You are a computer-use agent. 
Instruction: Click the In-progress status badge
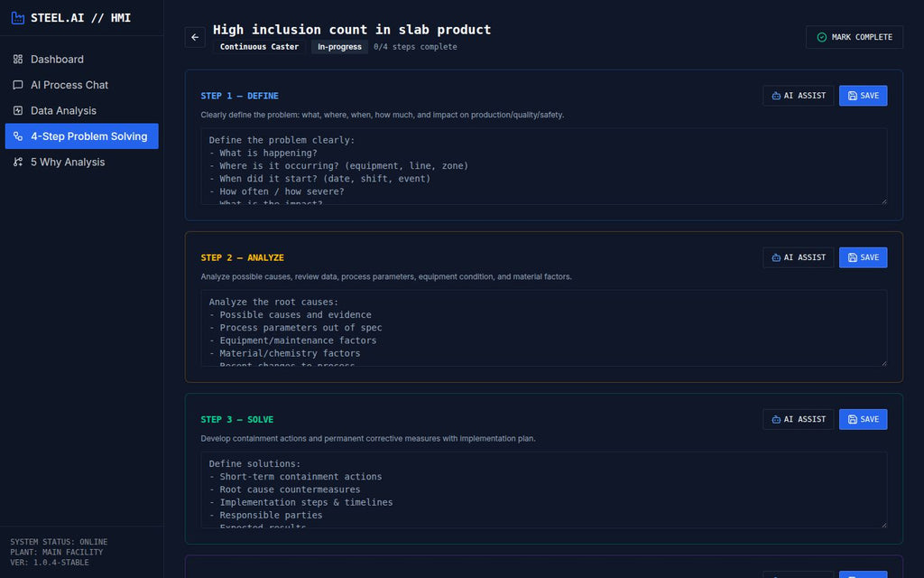pos(339,46)
